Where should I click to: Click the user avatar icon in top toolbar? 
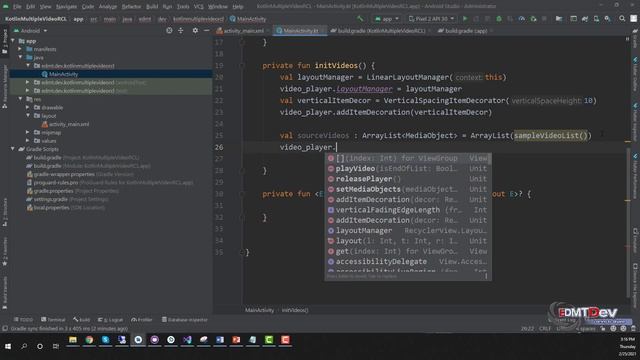633,19
